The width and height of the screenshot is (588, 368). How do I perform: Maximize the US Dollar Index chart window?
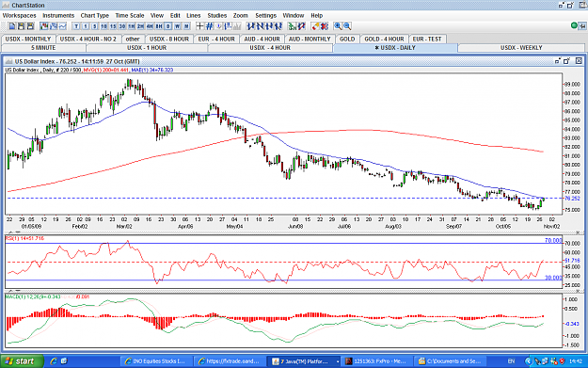pos(566,61)
